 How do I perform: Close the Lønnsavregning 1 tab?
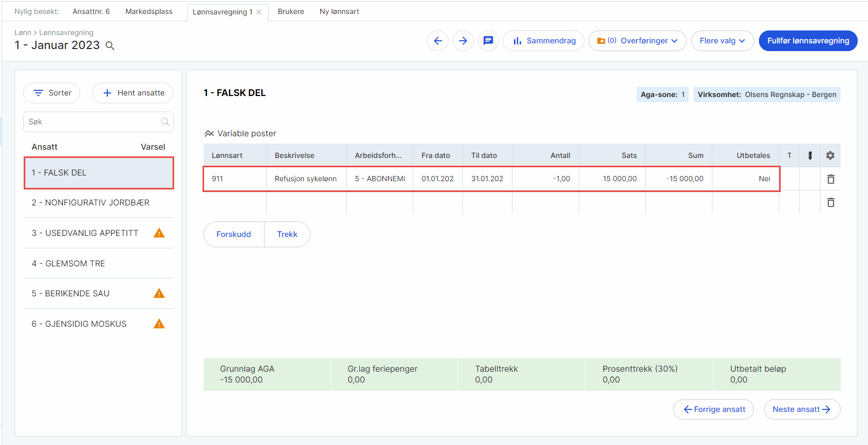[x=259, y=12]
